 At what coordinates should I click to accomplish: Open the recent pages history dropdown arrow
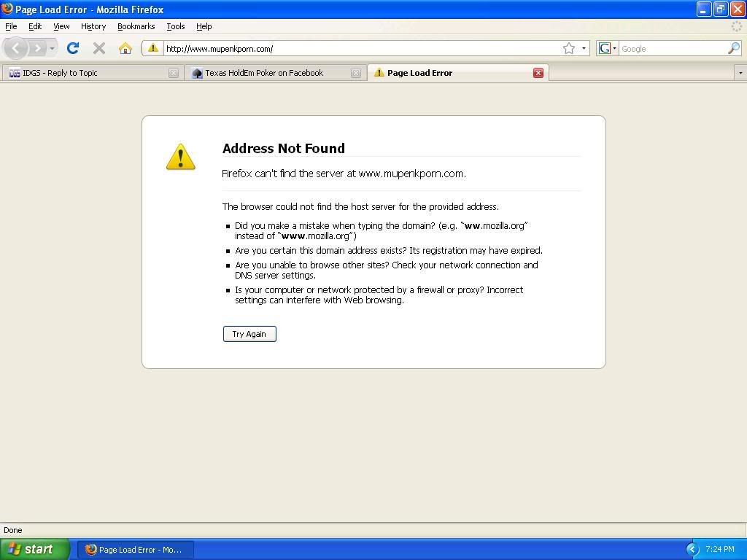52,48
